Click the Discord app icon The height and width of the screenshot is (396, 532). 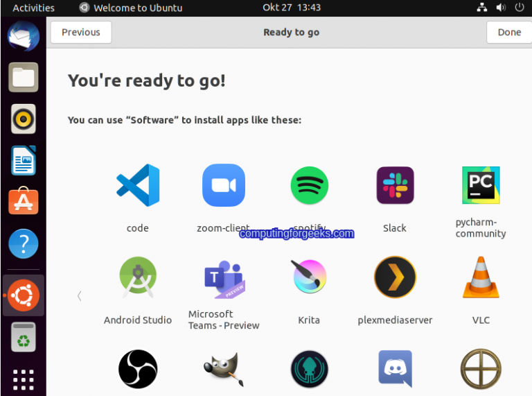tap(396, 369)
